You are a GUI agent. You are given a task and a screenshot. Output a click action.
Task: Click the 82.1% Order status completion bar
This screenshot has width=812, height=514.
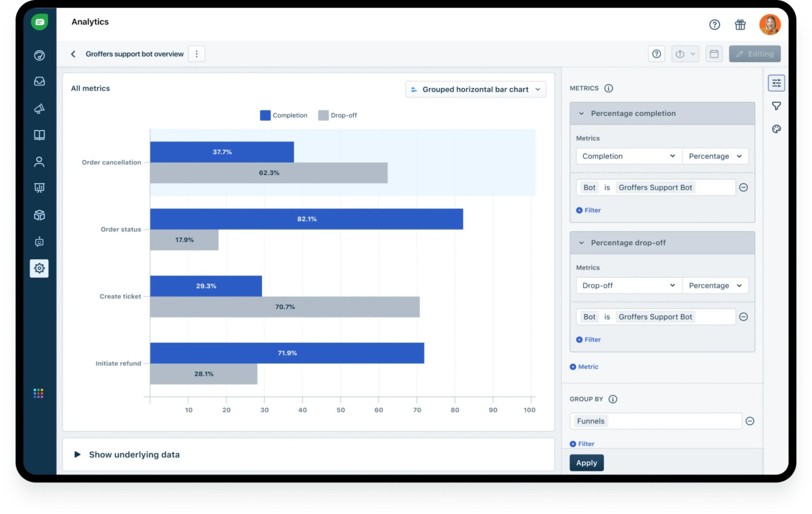click(x=306, y=219)
